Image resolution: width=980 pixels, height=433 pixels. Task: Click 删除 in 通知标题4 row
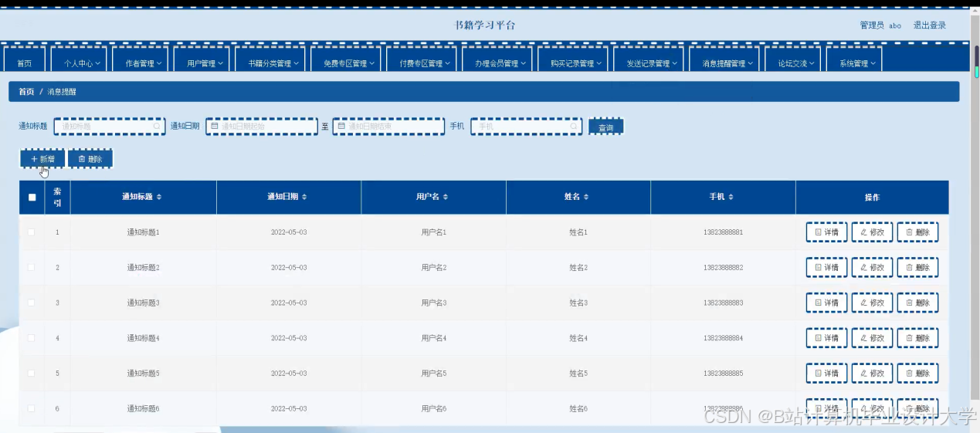917,338
